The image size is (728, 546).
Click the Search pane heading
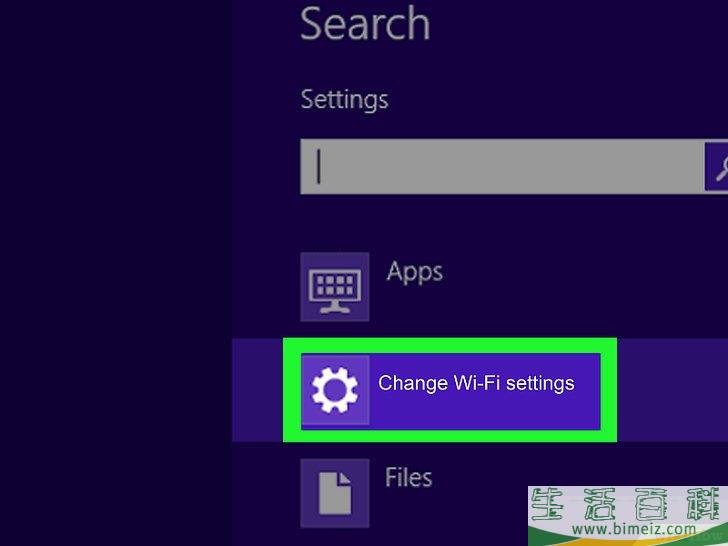point(365,24)
